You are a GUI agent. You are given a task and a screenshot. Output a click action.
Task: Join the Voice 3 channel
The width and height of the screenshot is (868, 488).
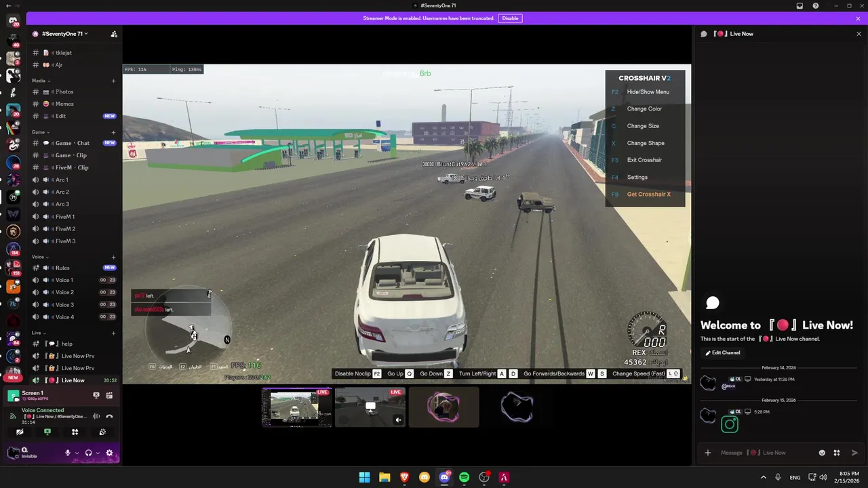click(74, 304)
